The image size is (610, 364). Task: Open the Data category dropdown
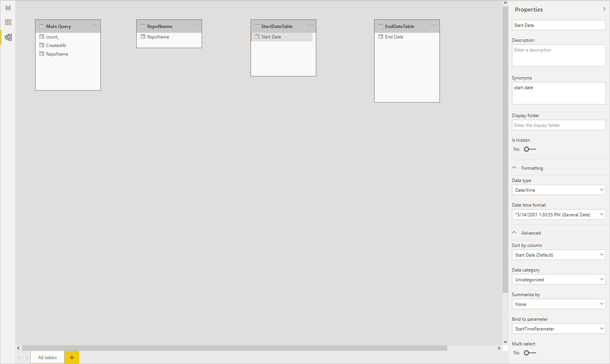coord(559,279)
